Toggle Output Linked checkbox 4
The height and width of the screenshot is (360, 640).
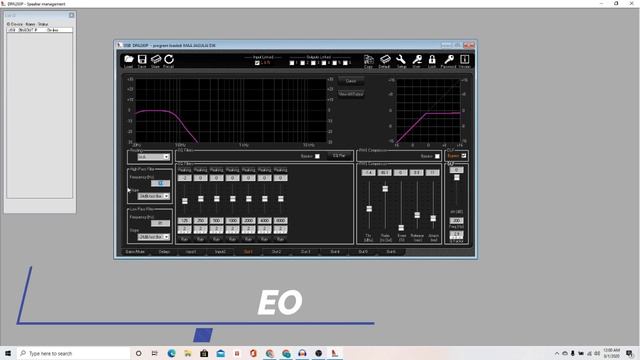click(324, 63)
